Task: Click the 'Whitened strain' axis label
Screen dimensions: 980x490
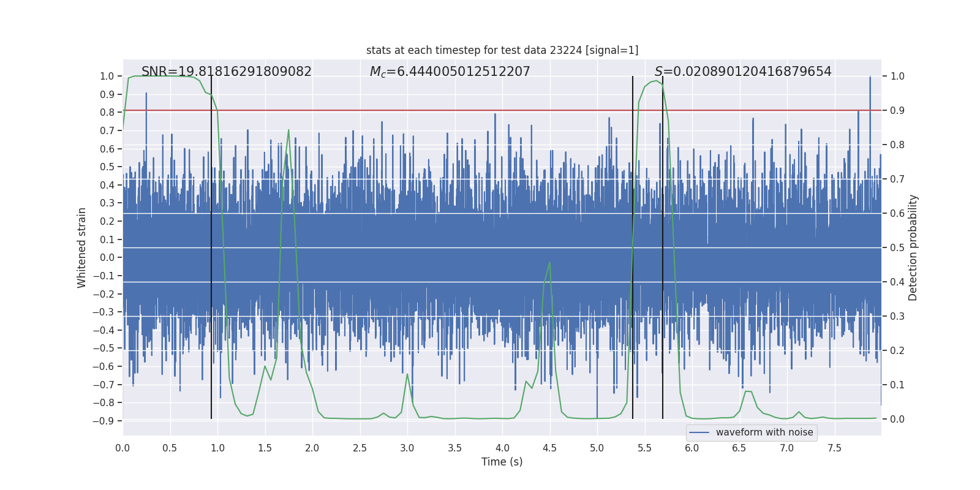Action: coord(82,247)
